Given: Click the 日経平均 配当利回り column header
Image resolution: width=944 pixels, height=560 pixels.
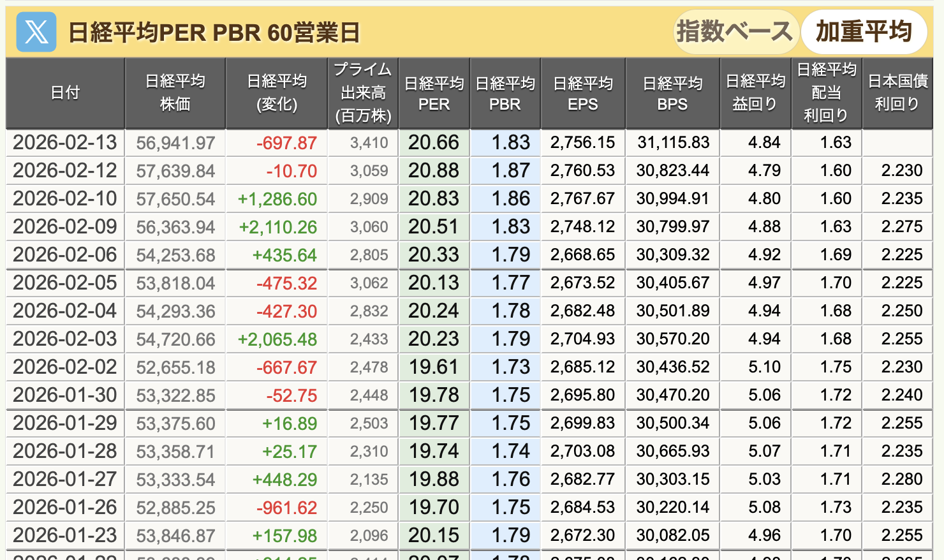Looking at the screenshot, I should tap(827, 93).
